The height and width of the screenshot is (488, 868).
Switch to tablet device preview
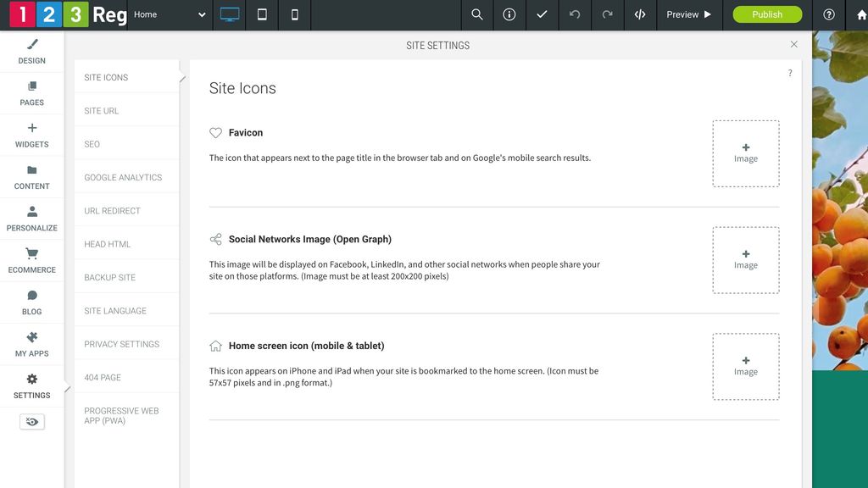tap(262, 14)
